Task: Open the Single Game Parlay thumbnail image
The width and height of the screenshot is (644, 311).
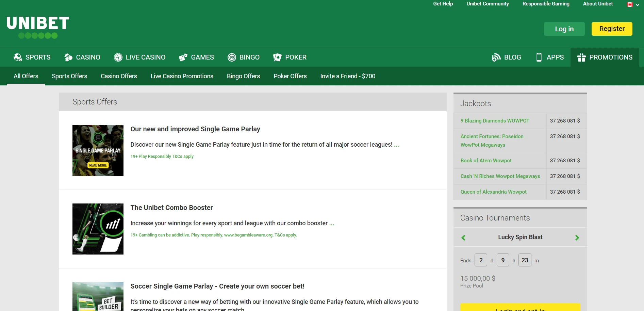Action: [x=98, y=150]
